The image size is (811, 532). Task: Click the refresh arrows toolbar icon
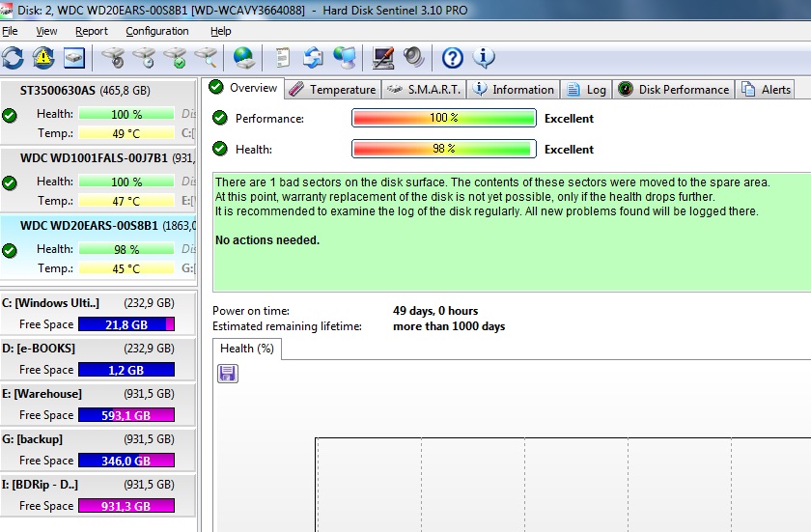pyautogui.click(x=13, y=57)
